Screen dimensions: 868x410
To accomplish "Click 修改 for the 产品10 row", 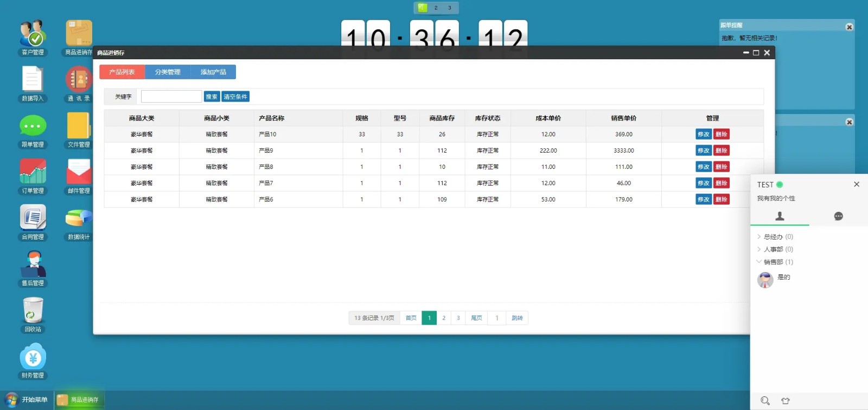I will click(x=703, y=134).
